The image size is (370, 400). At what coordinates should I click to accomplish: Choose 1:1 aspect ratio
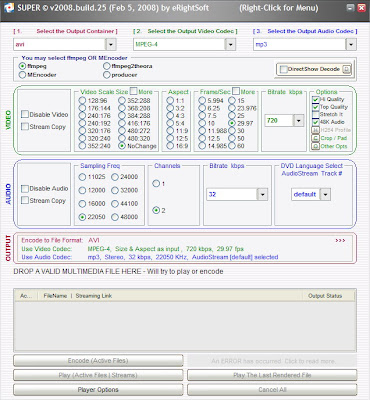tap(170, 100)
